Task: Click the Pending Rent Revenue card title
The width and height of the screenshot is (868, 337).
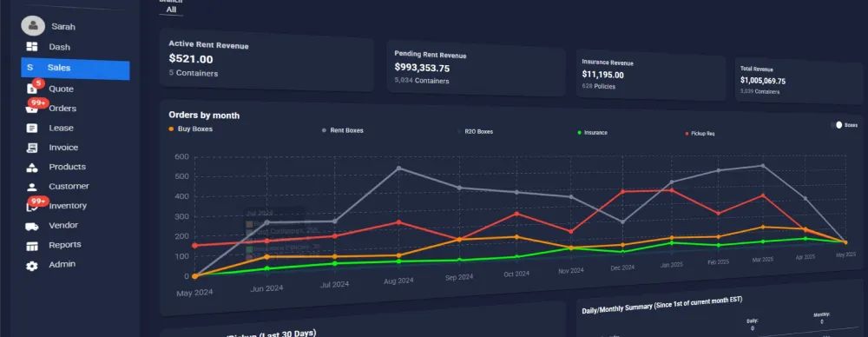Action: (x=431, y=55)
